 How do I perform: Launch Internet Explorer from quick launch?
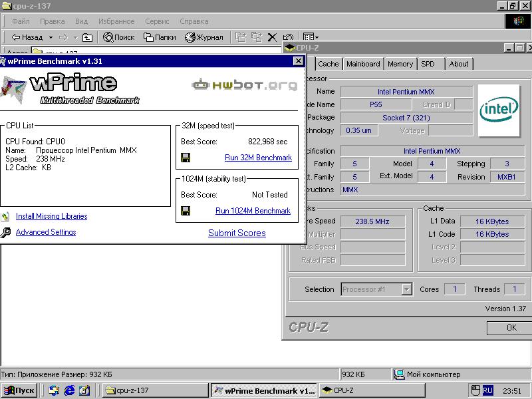point(69,390)
